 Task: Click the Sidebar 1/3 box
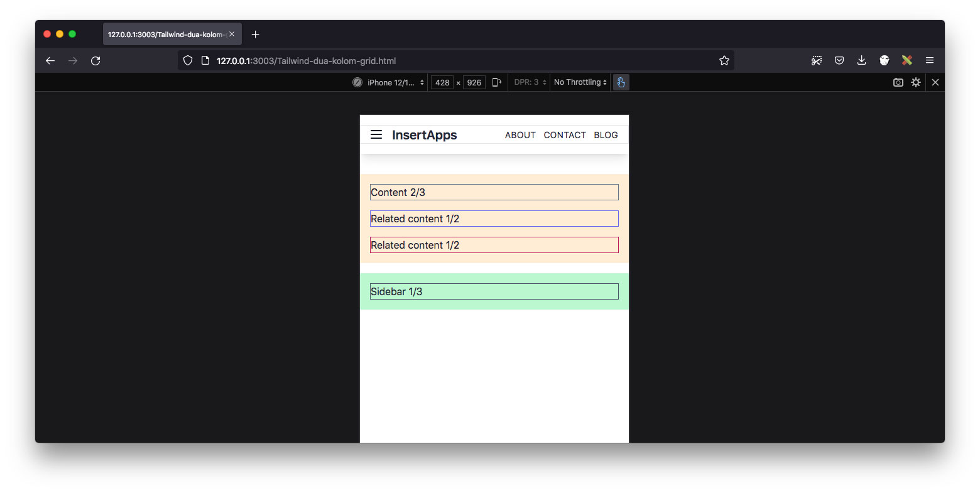pos(494,291)
